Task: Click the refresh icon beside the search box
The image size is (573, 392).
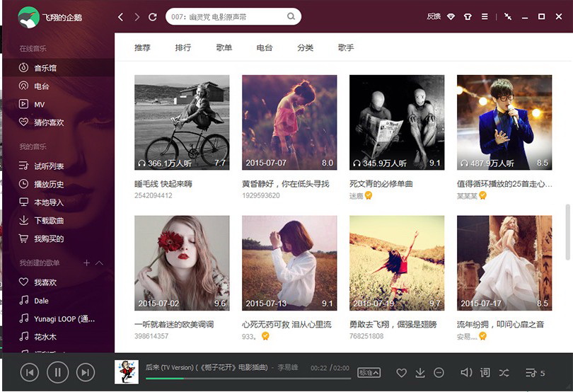Action: pos(153,16)
